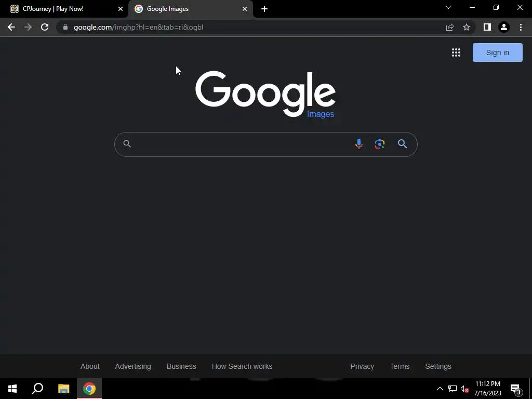Expand the tab search dropdown chevron
Viewport: 532px width, 399px height.
click(x=448, y=7)
